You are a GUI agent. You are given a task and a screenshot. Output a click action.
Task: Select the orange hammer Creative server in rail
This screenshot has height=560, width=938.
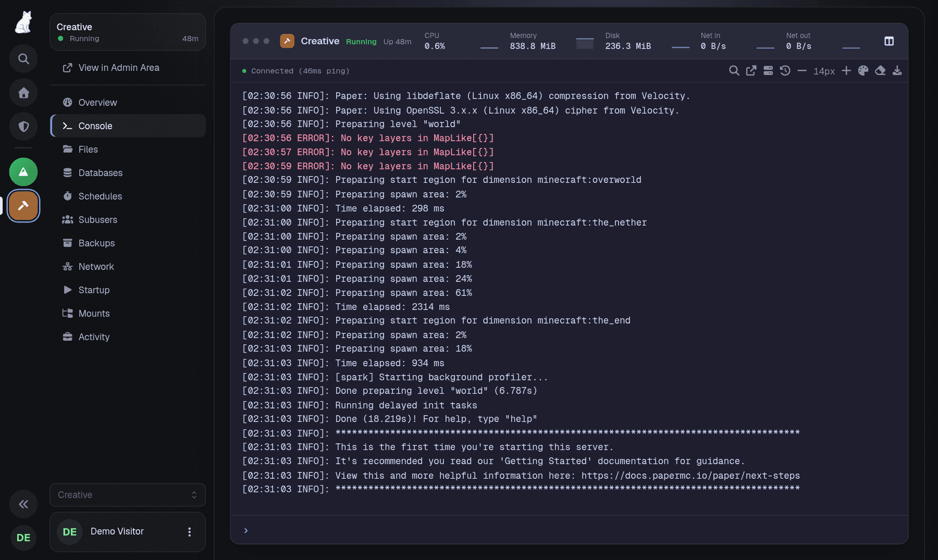(x=23, y=206)
